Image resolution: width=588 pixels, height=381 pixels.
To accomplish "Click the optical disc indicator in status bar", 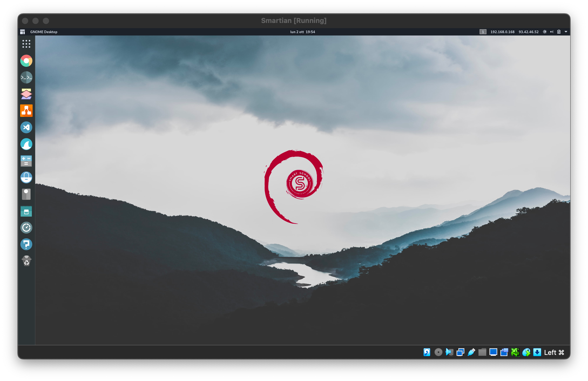I will (438, 352).
